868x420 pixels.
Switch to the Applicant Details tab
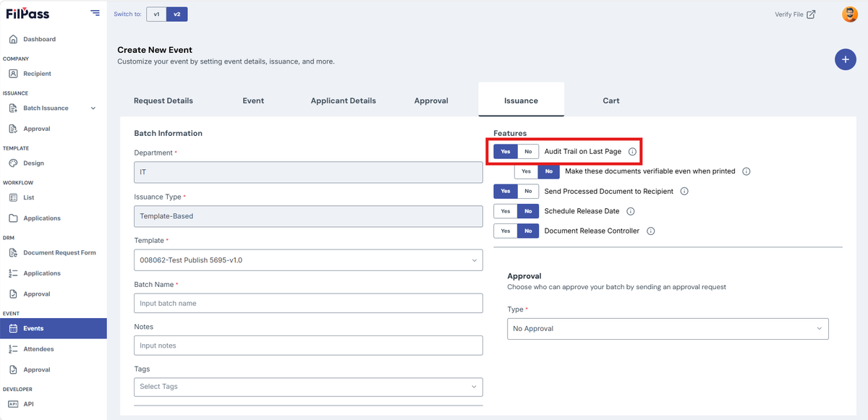343,100
